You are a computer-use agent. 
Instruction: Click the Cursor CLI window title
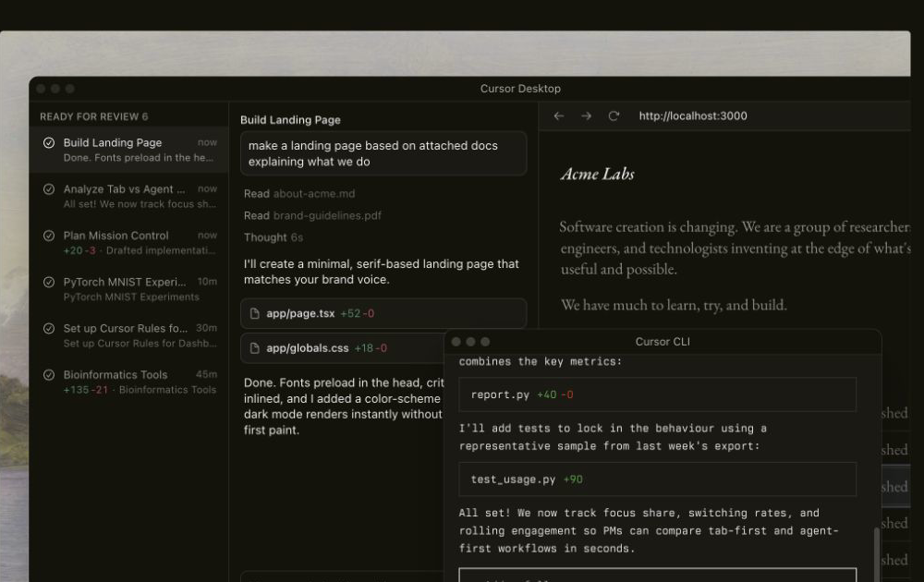(x=663, y=342)
